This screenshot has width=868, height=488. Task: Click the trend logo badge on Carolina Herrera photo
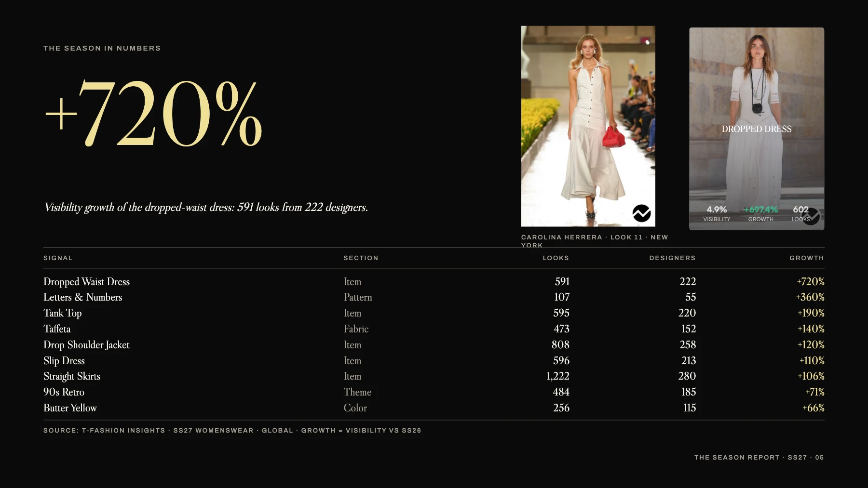(641, 213)
